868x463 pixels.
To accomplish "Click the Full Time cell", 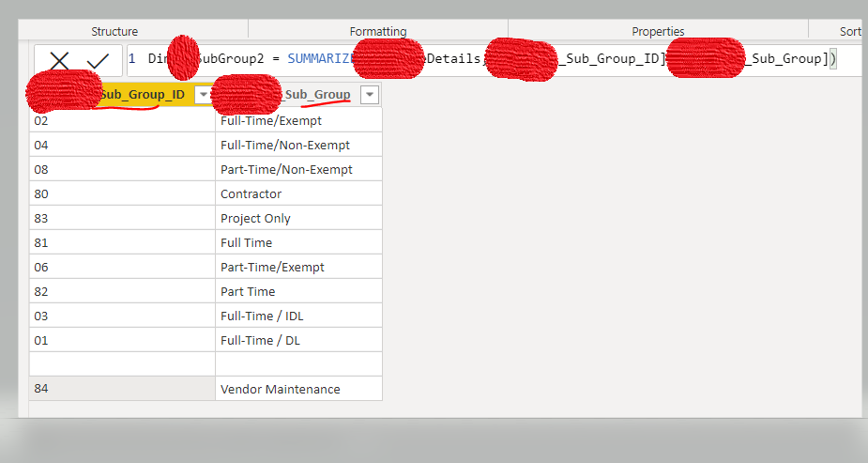I will 299,242.
